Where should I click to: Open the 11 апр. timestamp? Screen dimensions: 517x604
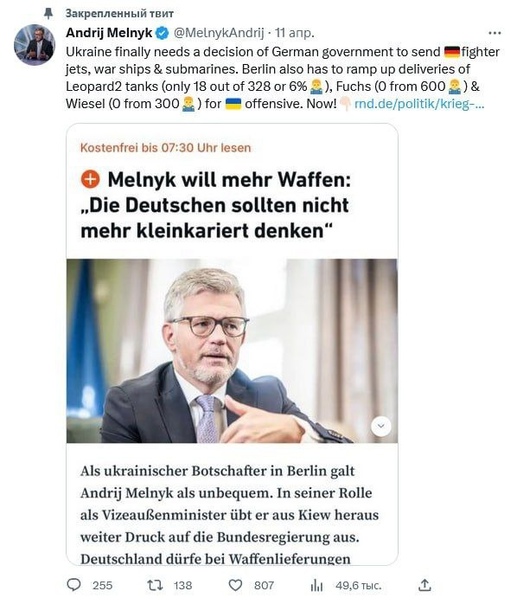[x=295, y=33]
